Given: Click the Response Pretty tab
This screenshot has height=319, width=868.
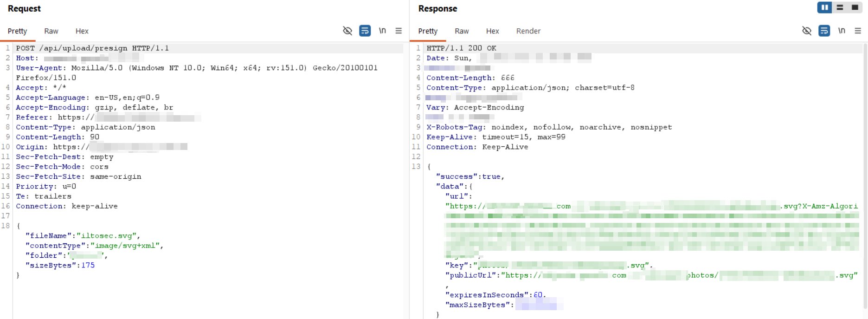Looking at the screenshot, I should 428,31.
